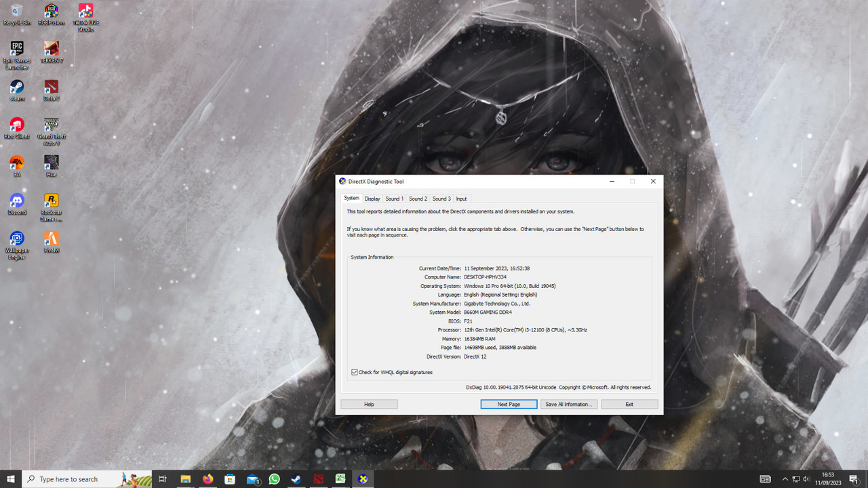Close the DirectX Diagnostic Tool window
Screen dimensions: 868x488
pyautogui.click(x=653, y=182)
